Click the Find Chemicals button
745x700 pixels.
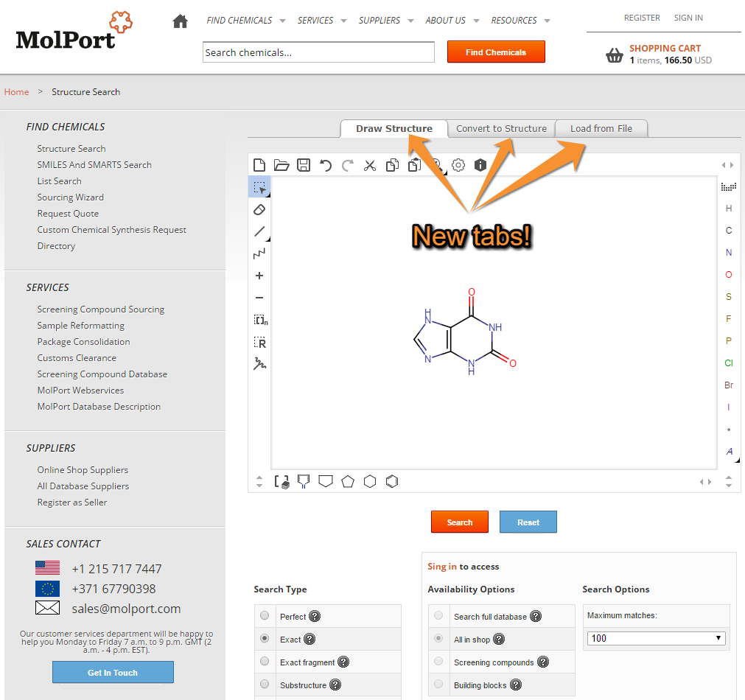[x=495, y=52]
